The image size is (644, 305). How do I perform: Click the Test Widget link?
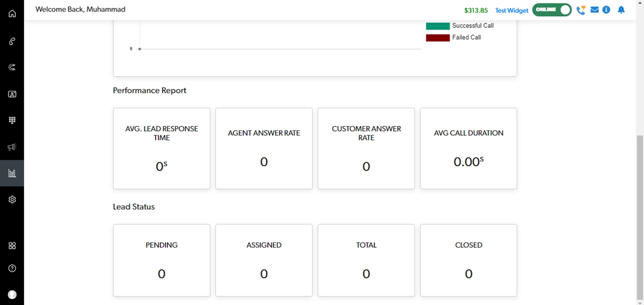[511, 11]
